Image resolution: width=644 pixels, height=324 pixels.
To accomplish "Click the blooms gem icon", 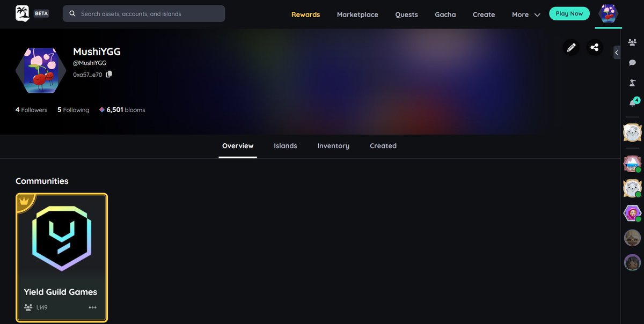I will pyautogui.click(x=102, y=110).
